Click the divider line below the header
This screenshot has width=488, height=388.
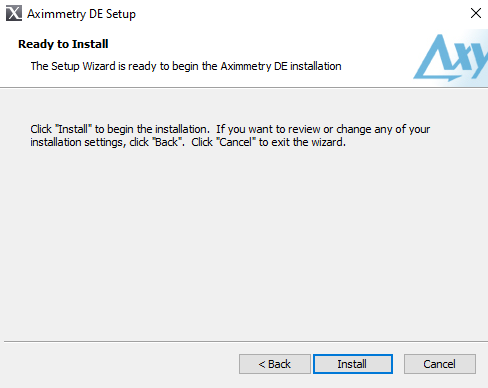click(x=244, y=88)
